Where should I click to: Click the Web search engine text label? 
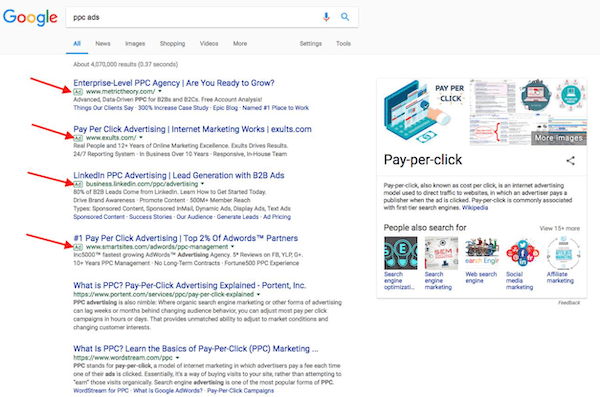481,278
